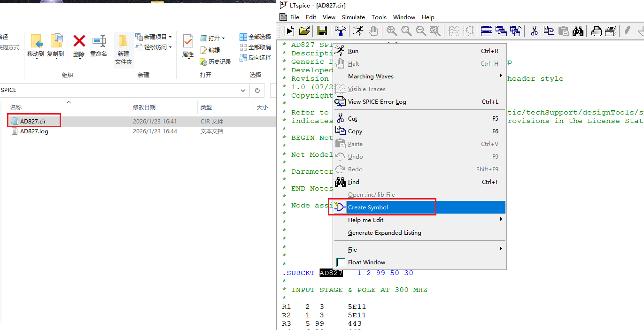Open the View menu in LTspice

(x=329, y=17)
